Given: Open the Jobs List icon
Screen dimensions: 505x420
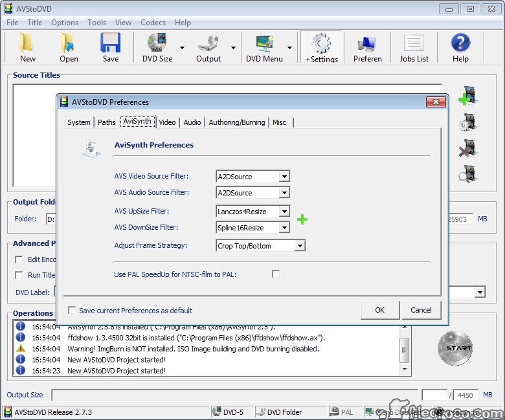Looking at the screenshot, I should 414,43.
